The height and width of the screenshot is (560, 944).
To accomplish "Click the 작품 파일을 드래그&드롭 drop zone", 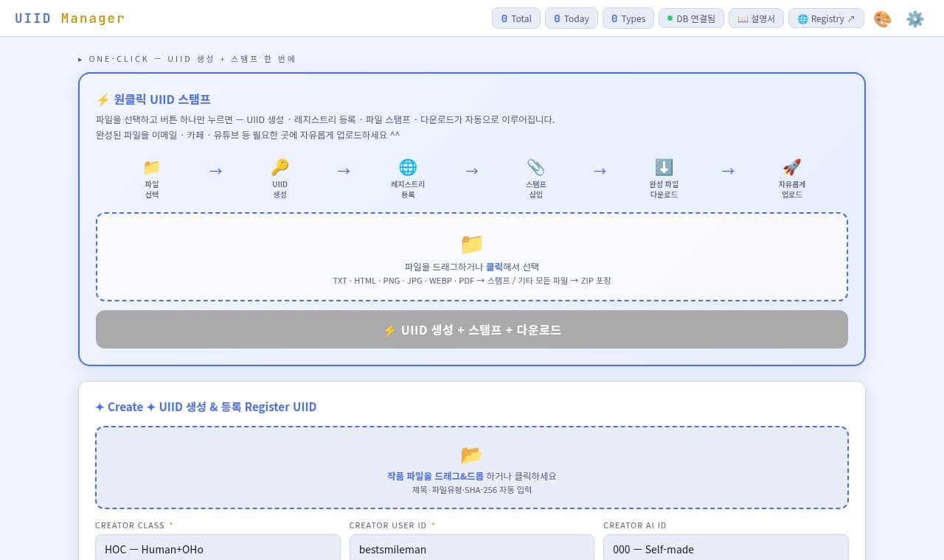I will click(472, 467).
